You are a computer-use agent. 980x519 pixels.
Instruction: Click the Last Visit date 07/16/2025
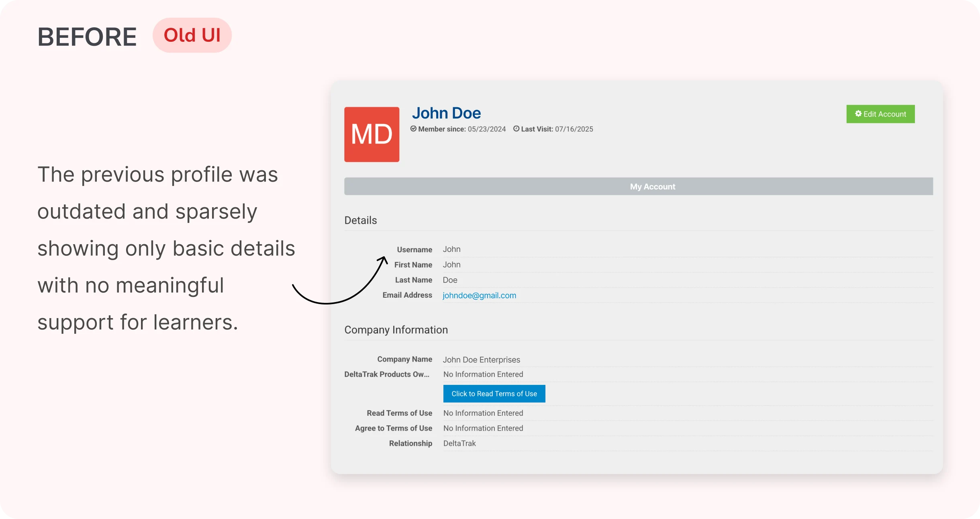coord(574,129)
